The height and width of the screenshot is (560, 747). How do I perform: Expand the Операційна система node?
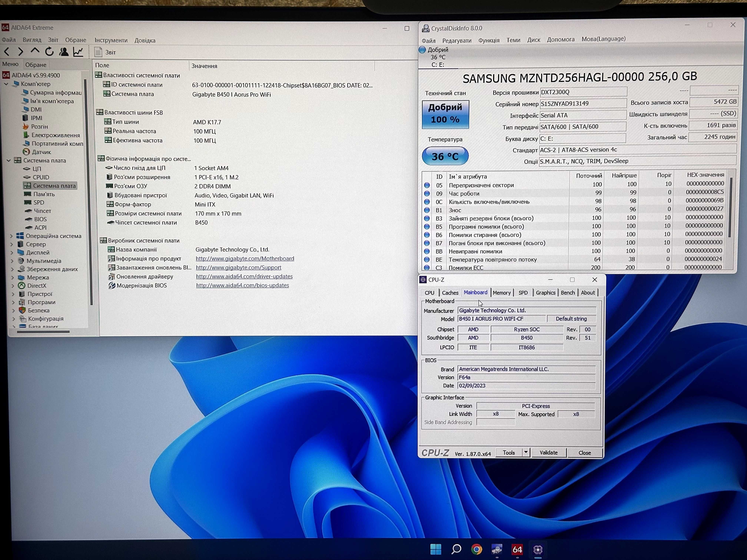click(11, 236)
